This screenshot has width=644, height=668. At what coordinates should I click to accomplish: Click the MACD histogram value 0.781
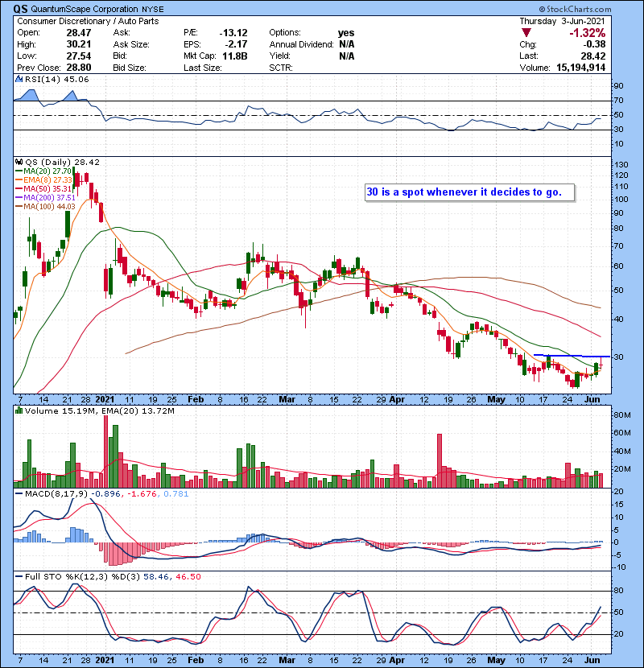pyautogui.click(x=175, y=494)
